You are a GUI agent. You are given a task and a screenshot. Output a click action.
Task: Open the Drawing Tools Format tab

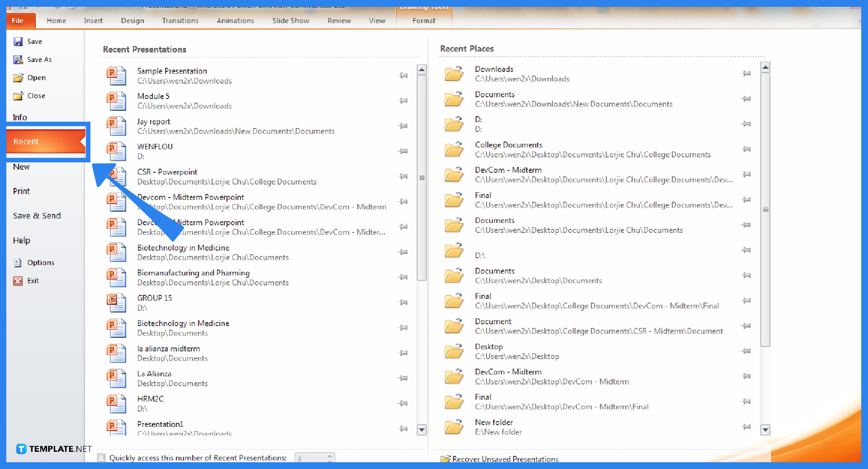(x=424, y=20)
